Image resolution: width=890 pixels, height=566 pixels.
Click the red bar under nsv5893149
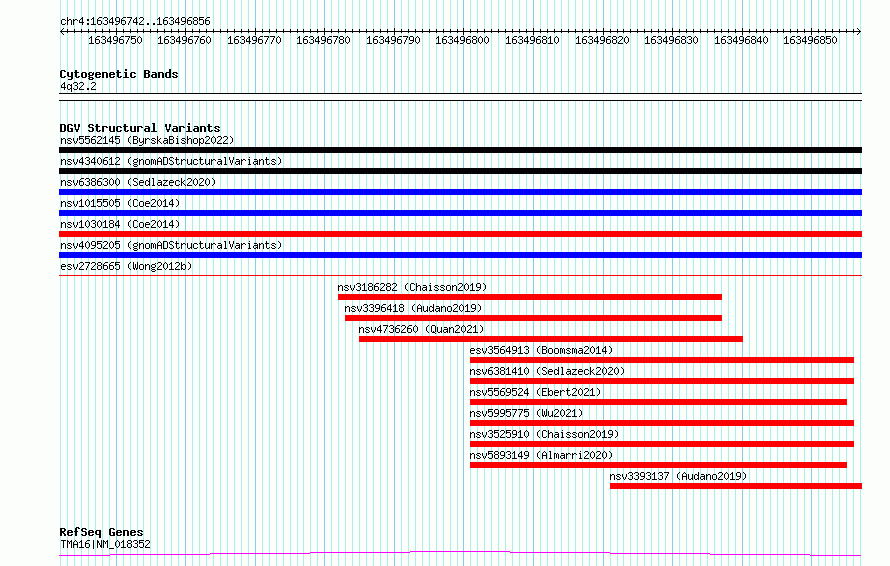658,465
